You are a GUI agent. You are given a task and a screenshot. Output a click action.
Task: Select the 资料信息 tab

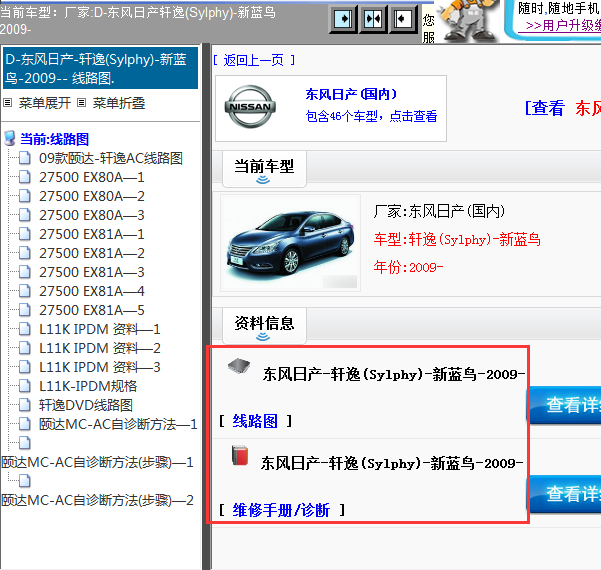(x=264, y=326)
